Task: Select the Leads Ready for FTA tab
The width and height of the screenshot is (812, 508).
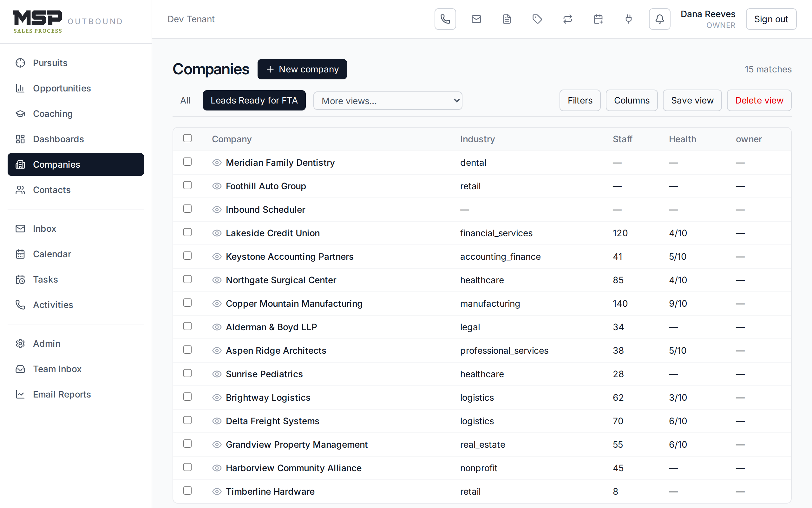Action: tap(254, 100)
